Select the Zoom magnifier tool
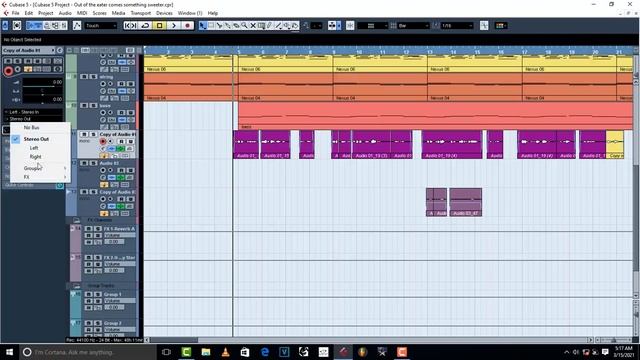The height and width of the screenshot is (360, 640). tap(244, 26)
